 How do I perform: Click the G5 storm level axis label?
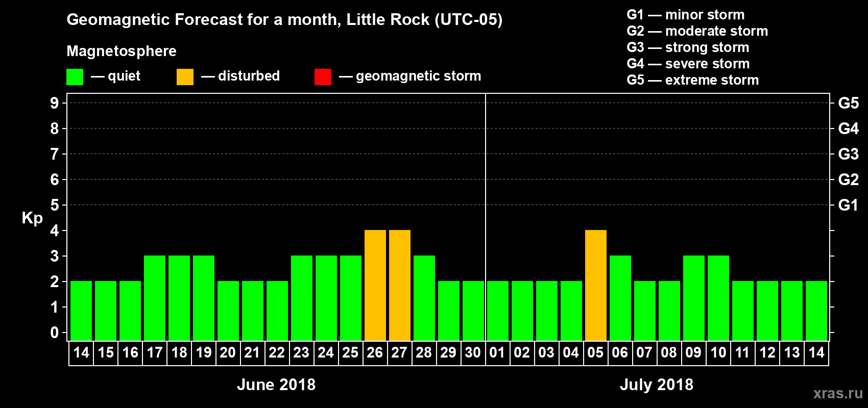(x=848, y=103)
